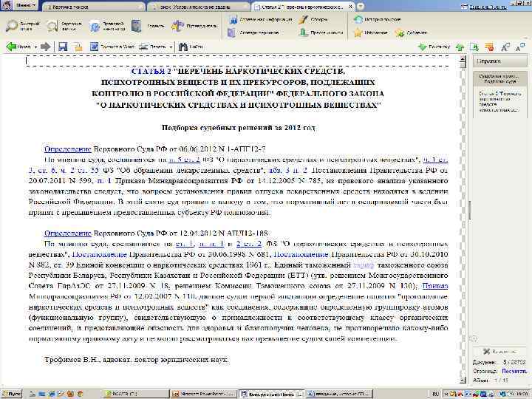Open the Путеводители icon
Screen dimensions: 532x399
click(177, 26)
